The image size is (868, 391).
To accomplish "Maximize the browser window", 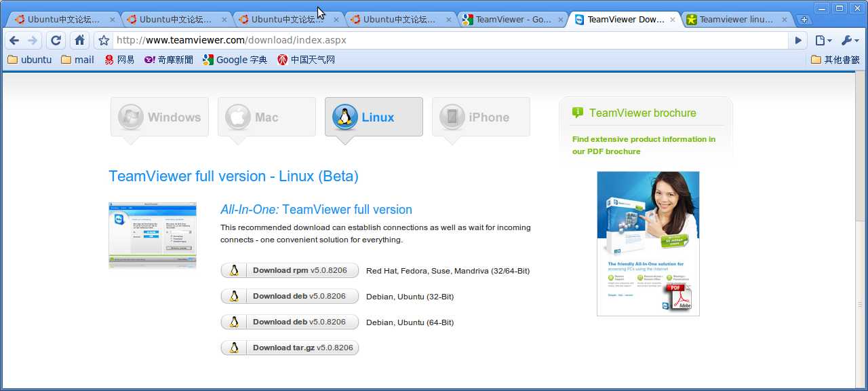I will point(840,8).
